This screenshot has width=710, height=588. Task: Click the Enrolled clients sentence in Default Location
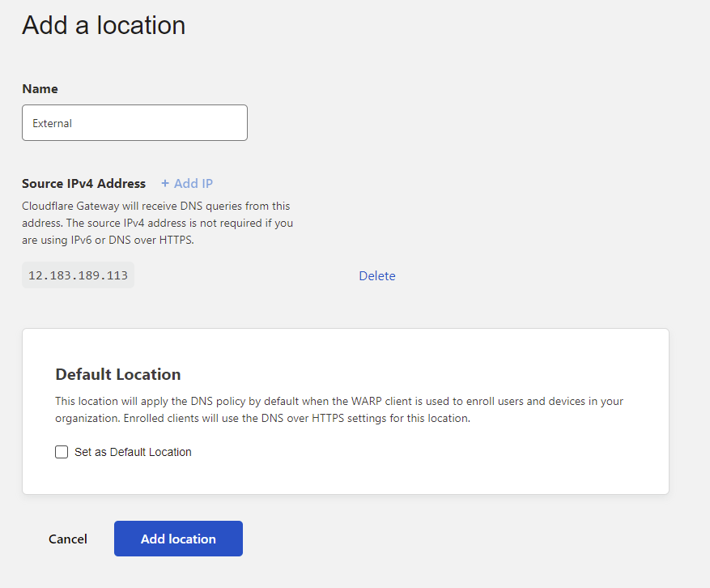[x=297, y=418]
